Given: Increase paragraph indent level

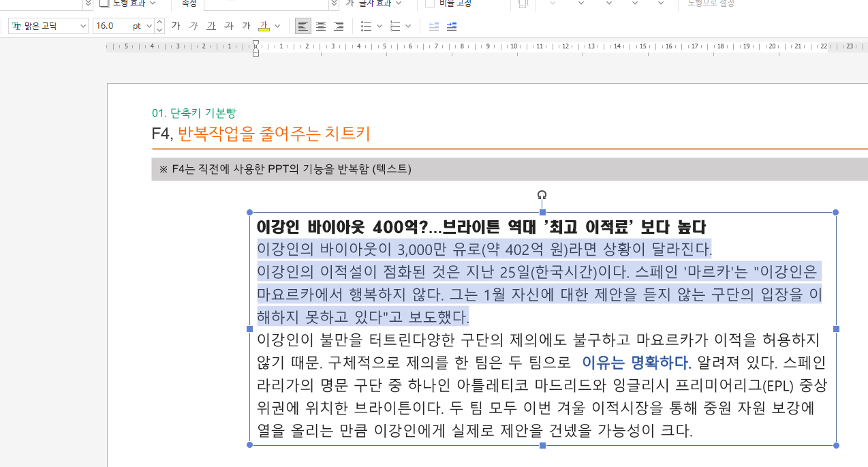Looking at the screenshot, I should click(x=451, y=26).
